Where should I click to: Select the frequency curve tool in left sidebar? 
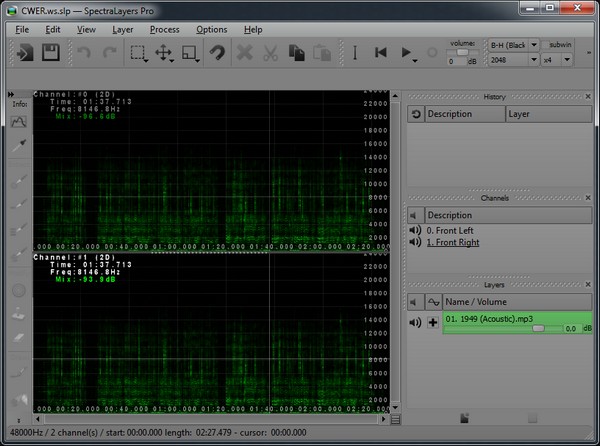(17, 121)
